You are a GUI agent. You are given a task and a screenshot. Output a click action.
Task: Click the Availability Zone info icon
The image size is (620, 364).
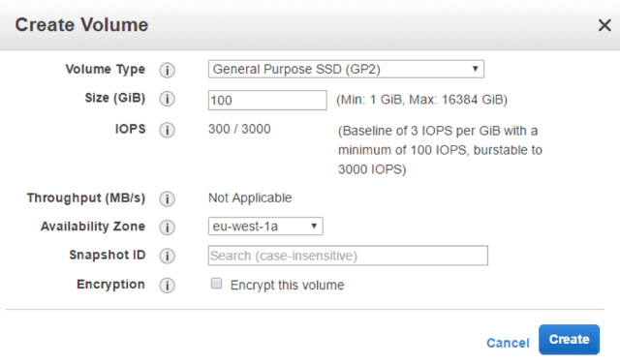click(x=168, y=227)
